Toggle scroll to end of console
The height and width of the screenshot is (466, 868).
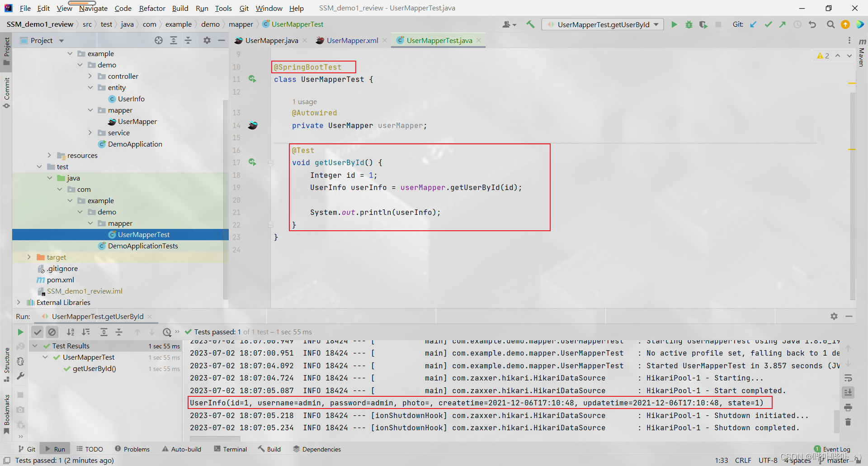click(x=848, y=392)
